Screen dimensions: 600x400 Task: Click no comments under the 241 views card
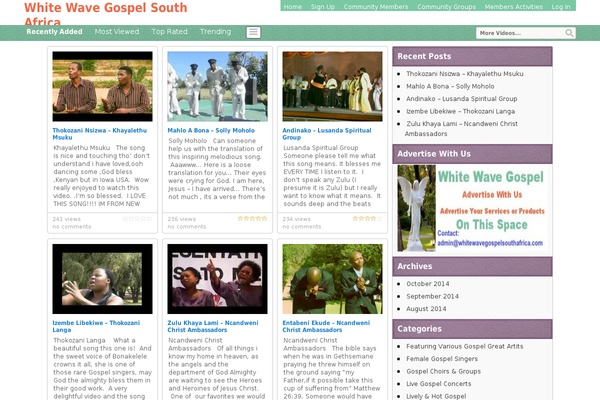click(72, 227)
